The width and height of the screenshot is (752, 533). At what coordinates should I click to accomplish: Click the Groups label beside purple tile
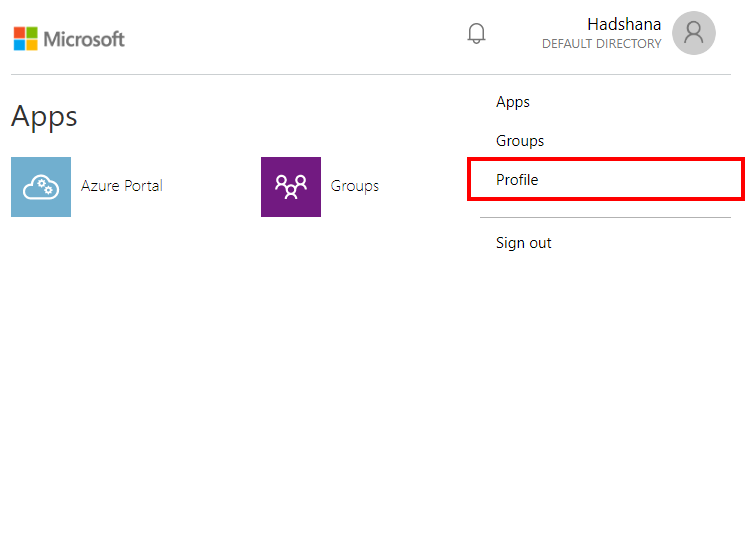(x=355, y=186)
